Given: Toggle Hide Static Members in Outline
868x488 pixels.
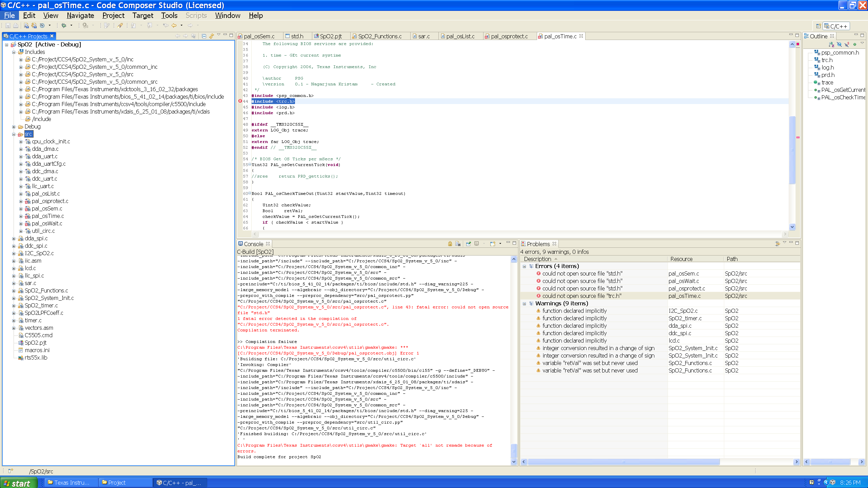Looking at the screenshot, I should (847, 44).
